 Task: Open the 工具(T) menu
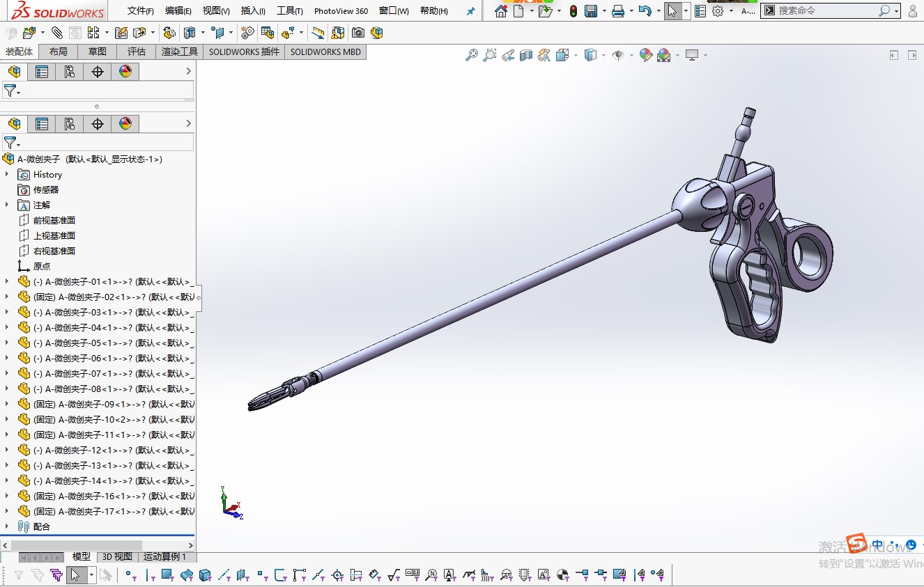tap(289, 11)
